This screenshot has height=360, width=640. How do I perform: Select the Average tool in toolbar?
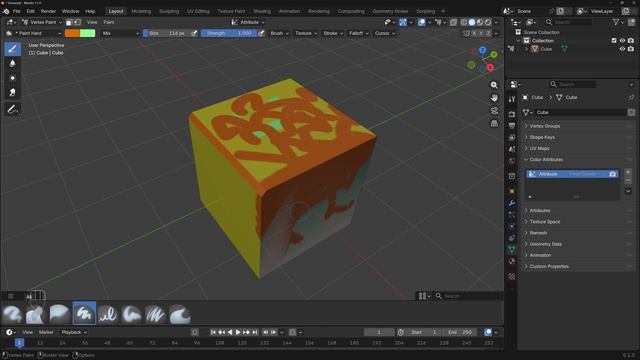pos(12,78)
